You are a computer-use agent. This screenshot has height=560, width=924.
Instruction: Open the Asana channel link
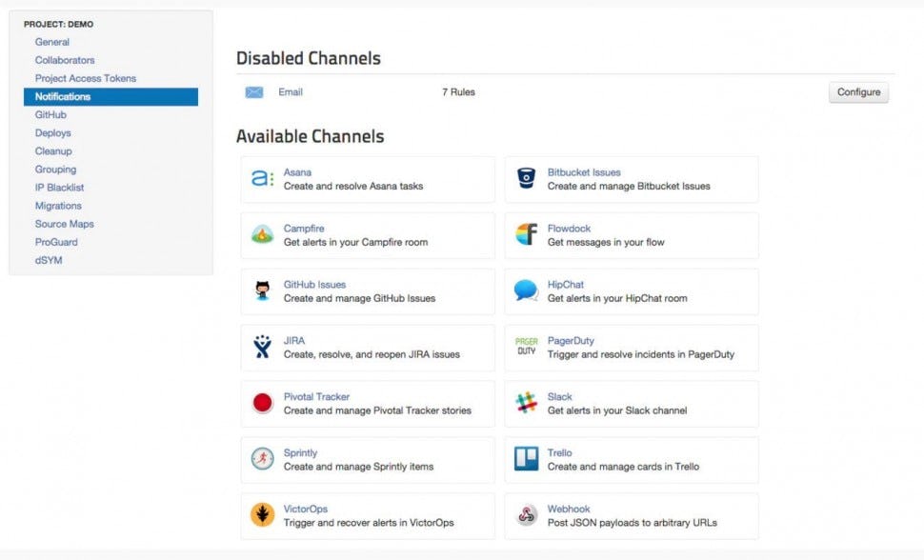coord(297,172)
